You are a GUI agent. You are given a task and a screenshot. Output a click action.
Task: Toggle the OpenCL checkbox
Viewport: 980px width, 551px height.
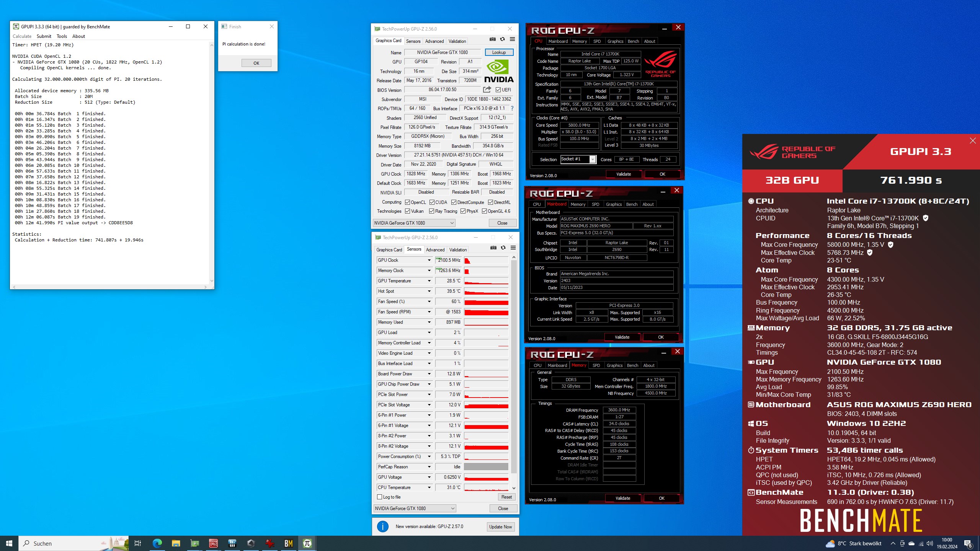coord(408,202)
